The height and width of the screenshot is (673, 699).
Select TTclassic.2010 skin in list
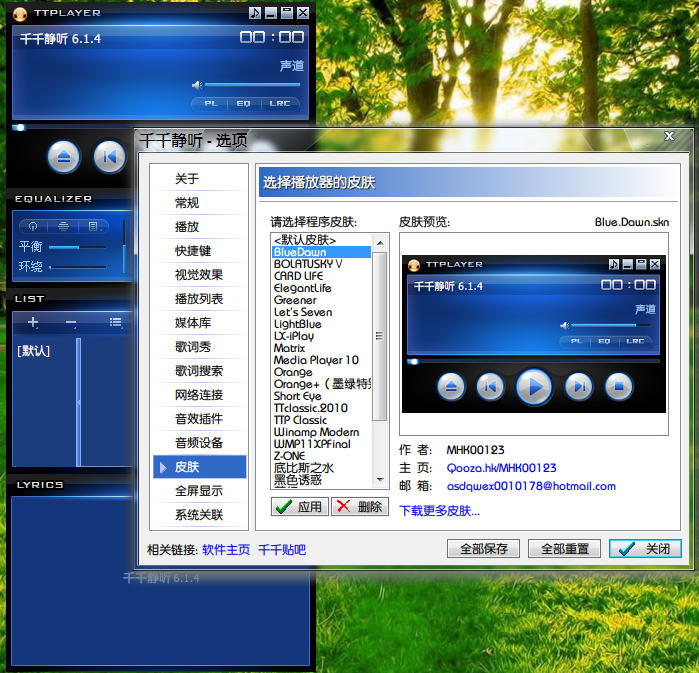(x=321, y=408)
